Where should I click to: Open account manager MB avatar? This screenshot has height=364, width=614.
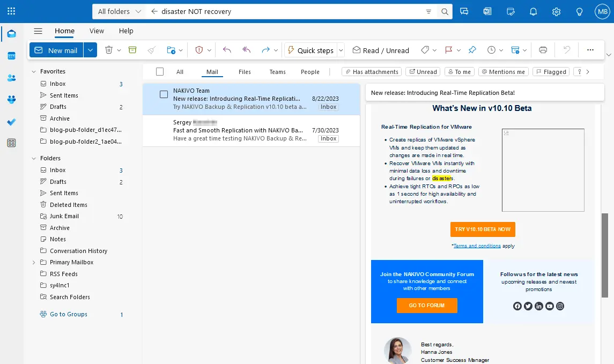(x=602, y=12)
